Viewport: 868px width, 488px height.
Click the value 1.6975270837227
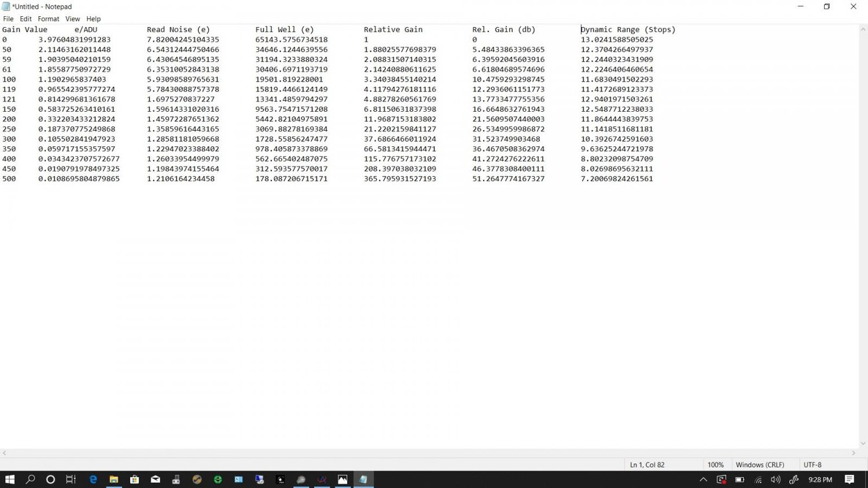(181, 99)
